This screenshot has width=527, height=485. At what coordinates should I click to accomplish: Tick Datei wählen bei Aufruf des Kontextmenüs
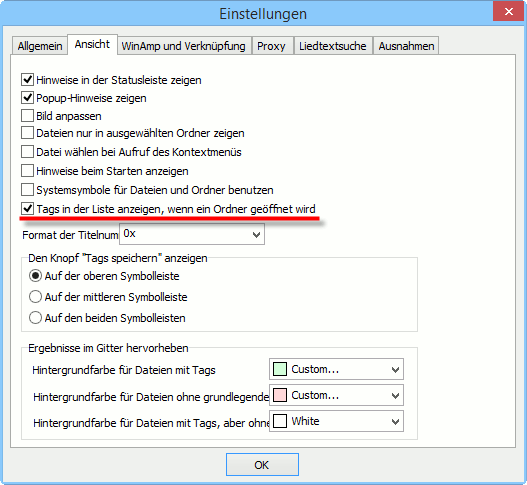coord(27,152)
